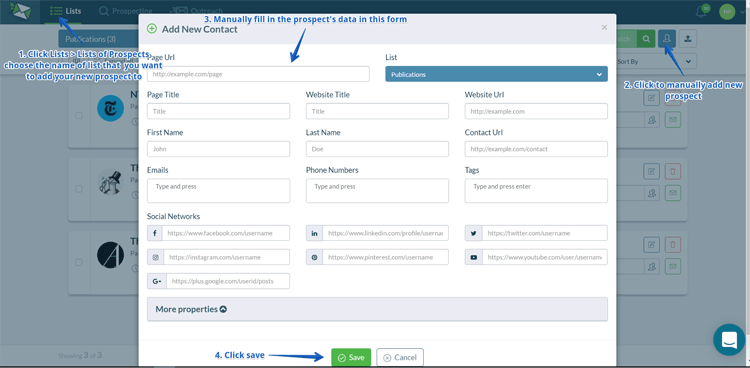Screen dimensions: 750x368
Task: Edit the Atlantic 'A' logo row entry
Action: [x=651, y=245]
